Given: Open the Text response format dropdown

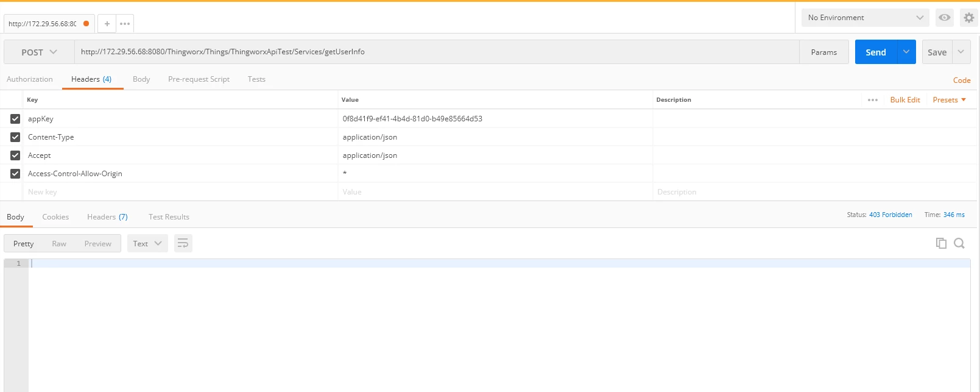Looking at the screenshot, I should click(147, 243).
